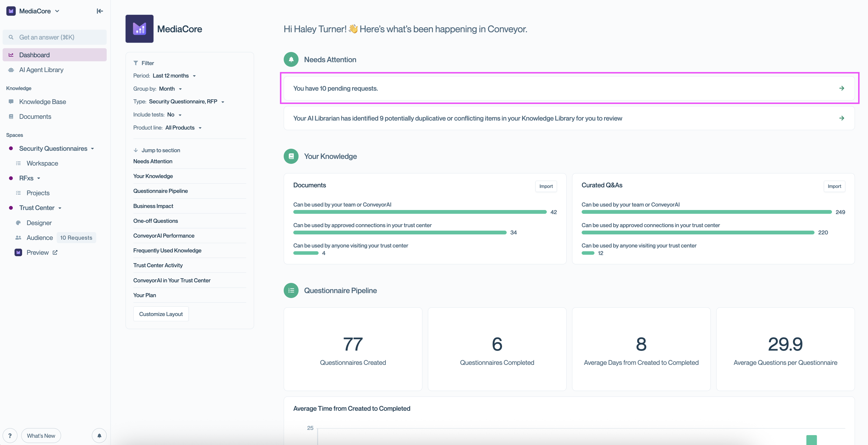Open the help question mark icon

click(10, 436)
